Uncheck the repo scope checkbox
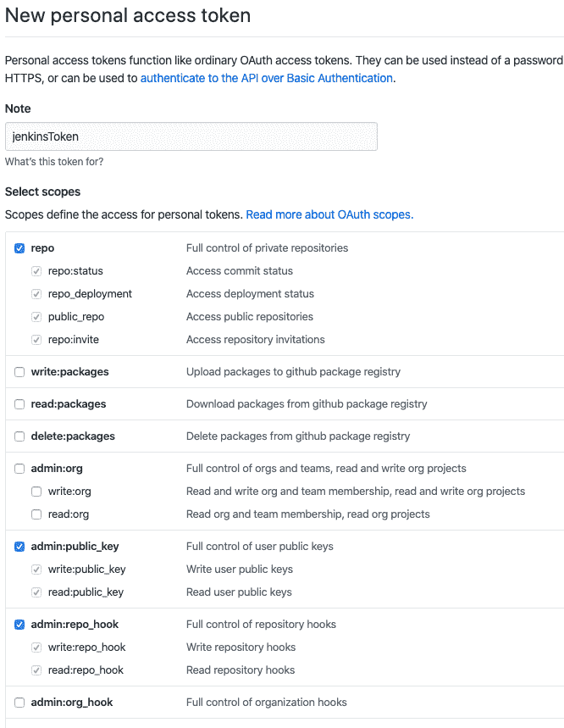 19,248
